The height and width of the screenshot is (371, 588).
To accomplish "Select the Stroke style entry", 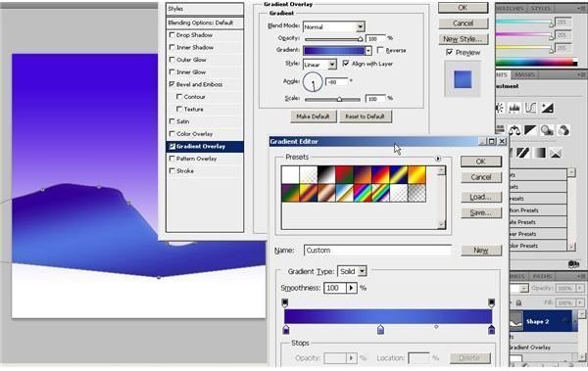I will [205, 171].
